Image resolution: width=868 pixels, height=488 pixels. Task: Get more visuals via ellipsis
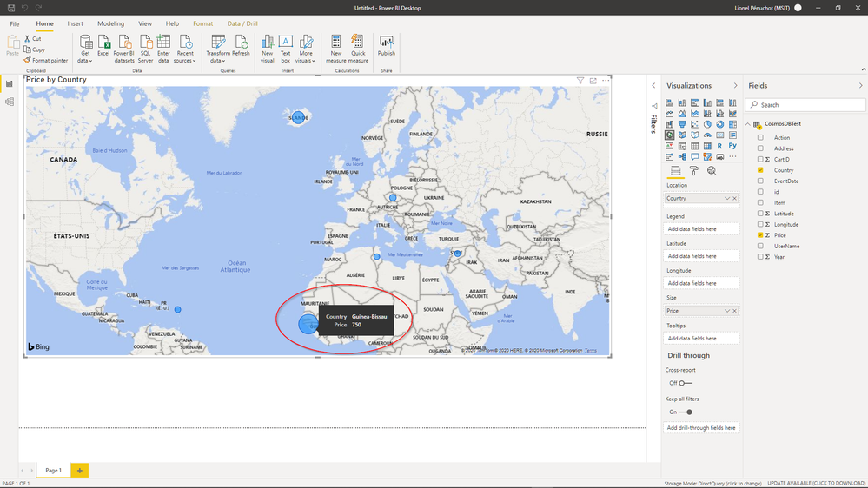pyautogui.click(x=733, y=156)
